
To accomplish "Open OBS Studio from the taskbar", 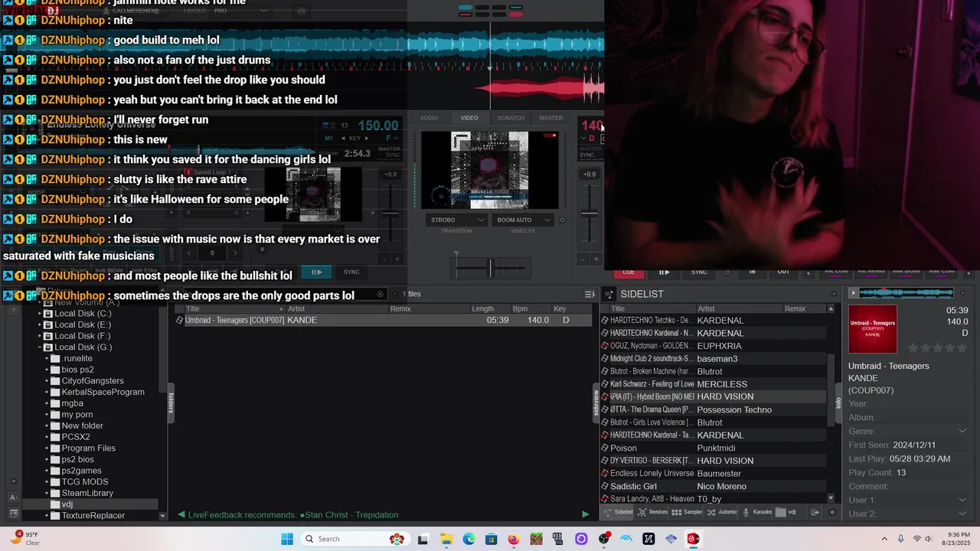I will (604, 539).
